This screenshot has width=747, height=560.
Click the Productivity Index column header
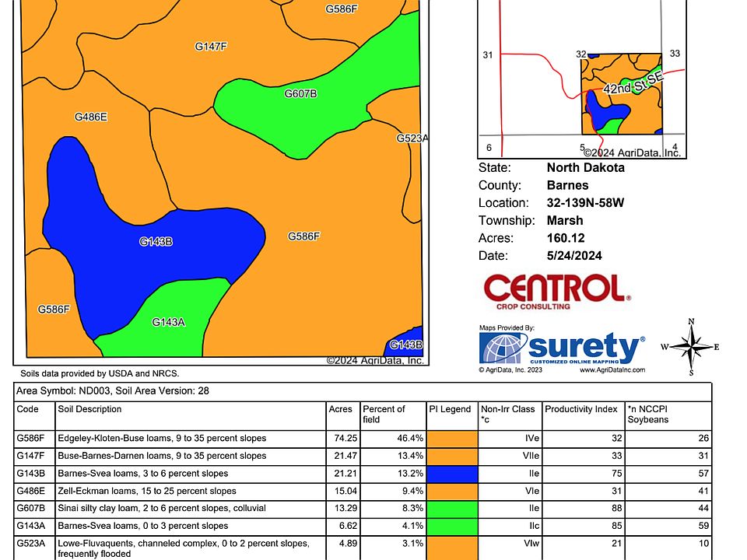581,409
